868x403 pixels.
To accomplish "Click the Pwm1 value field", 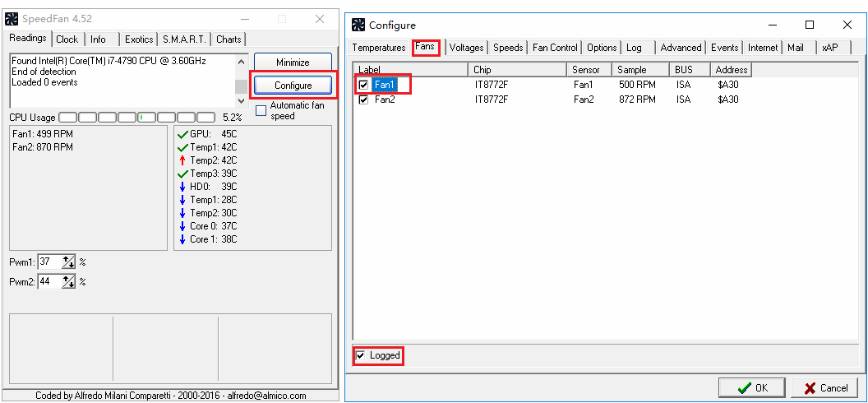I will coord(50,262).
